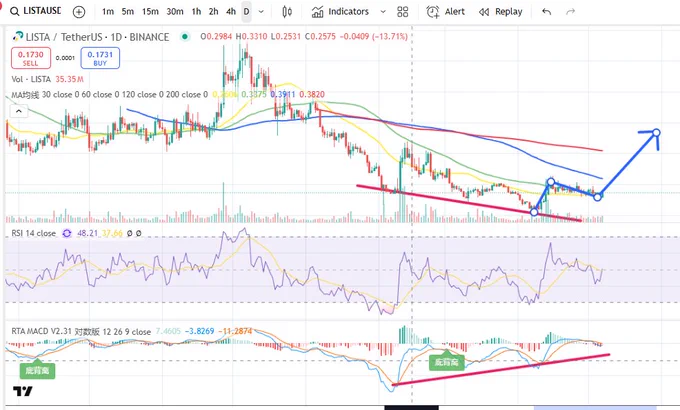Click the change value -0.0409 (-13.71%)
The image size is (680, 410).
pyautogui.click(x=373, y=36)
